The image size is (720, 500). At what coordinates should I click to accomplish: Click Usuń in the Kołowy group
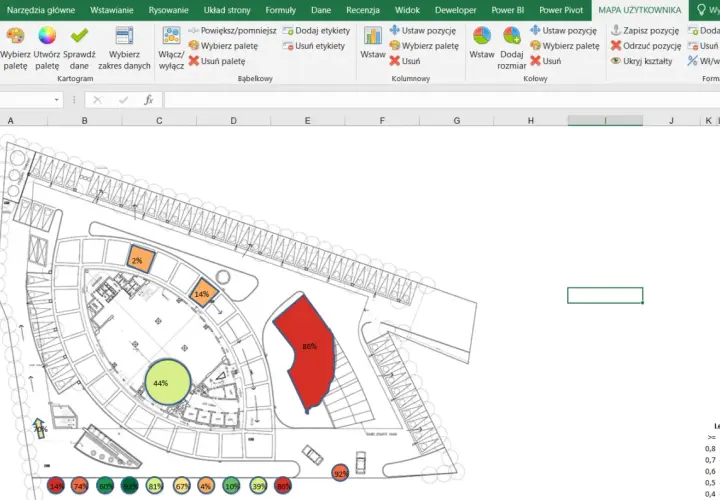[546, 61]
